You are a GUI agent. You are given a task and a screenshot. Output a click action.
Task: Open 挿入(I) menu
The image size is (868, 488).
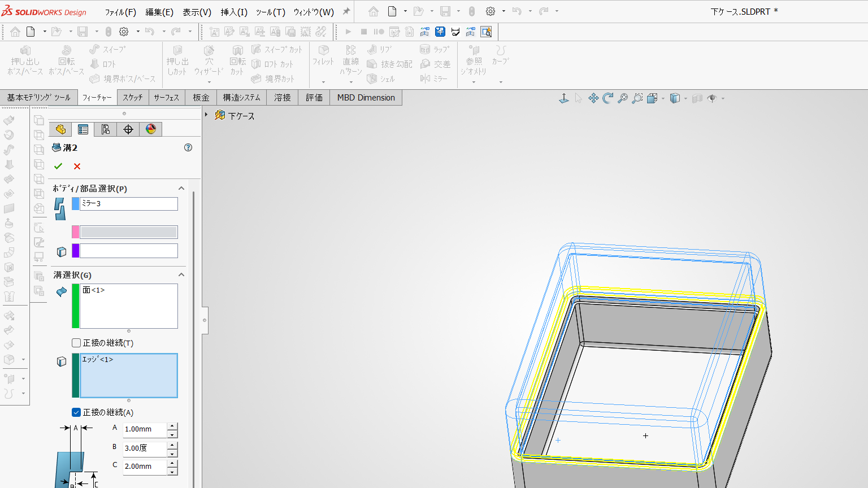tap(234, 12)
